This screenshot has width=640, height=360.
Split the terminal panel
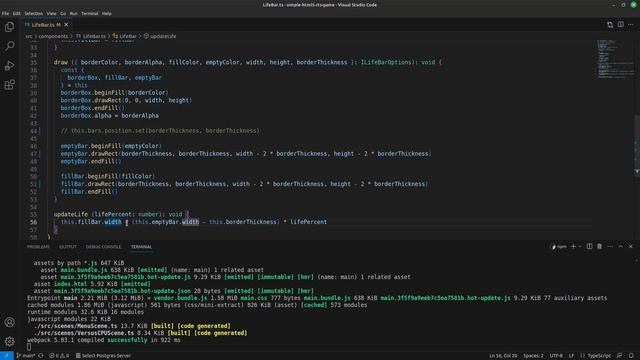(589, 247)
